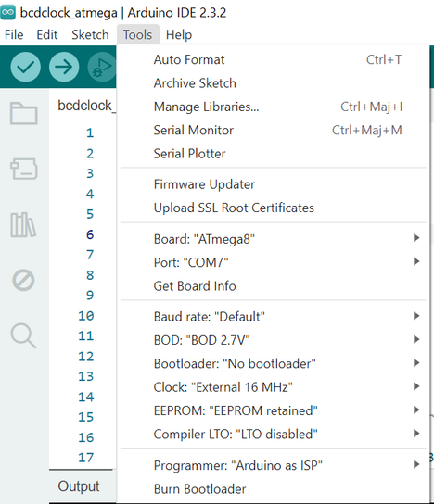Choose Auto Format menu entry
Viewport: 434px width, 504px height.
[x=274, y=60]
